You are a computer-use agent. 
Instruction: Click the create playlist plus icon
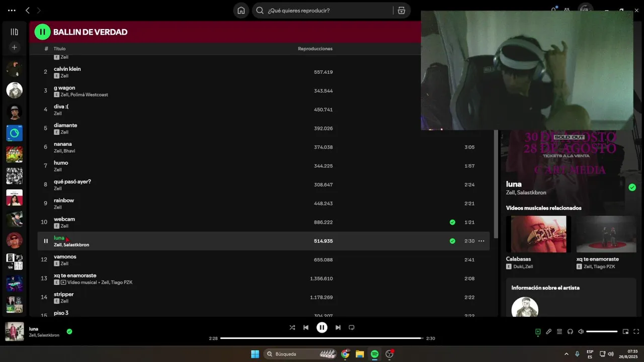[14, 47]
